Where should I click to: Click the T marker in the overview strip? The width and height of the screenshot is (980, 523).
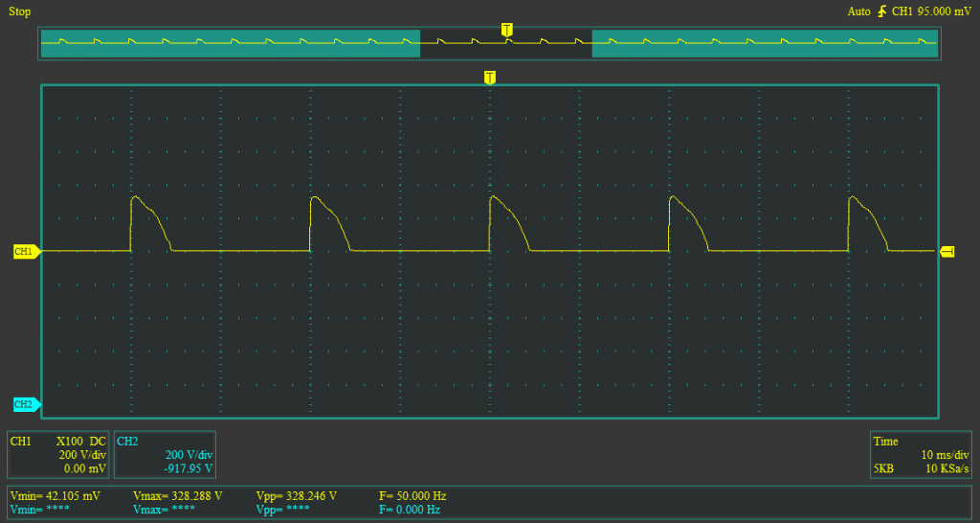click(506, 29)
